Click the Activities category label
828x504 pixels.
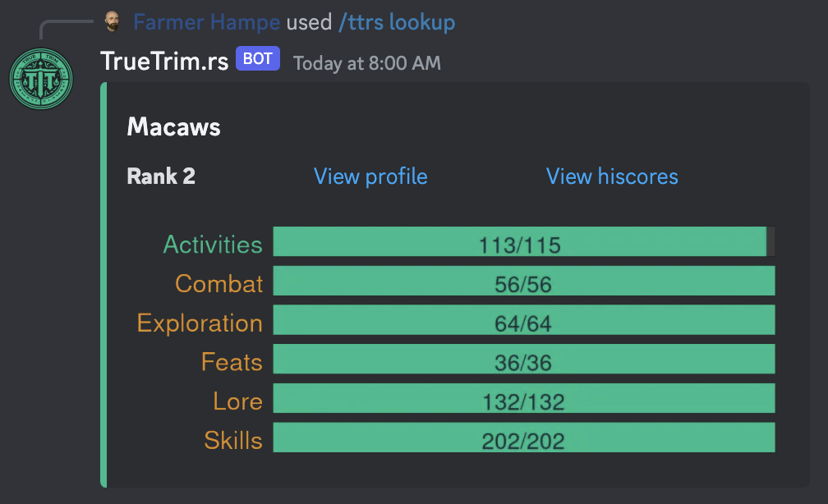pyautogui.click(x=213, y=245)
